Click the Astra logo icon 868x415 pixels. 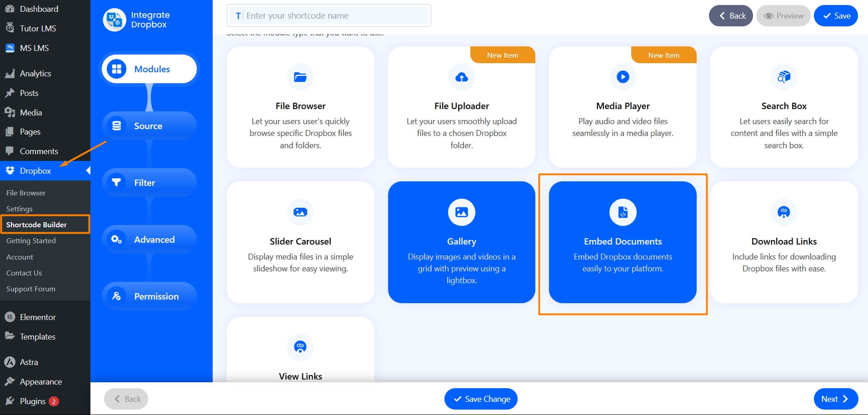(x=10, y=362)
